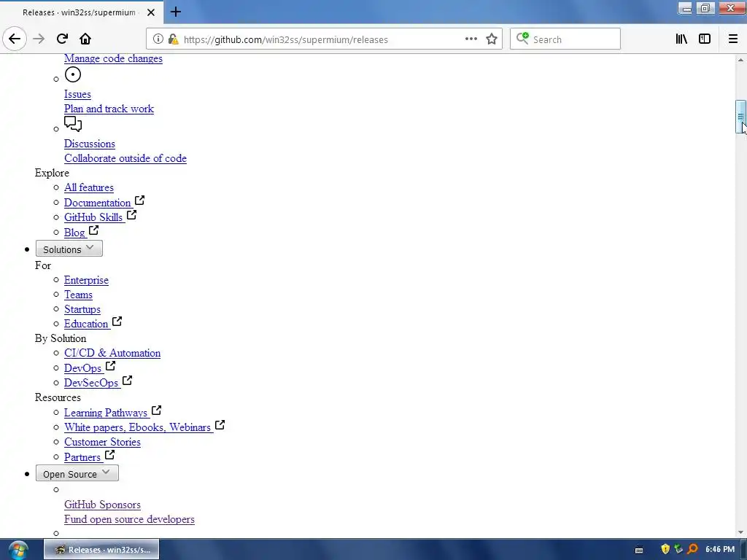This screenshot has width=747, height=560.
Task: Open the Issues link
Action: [77, 94]
